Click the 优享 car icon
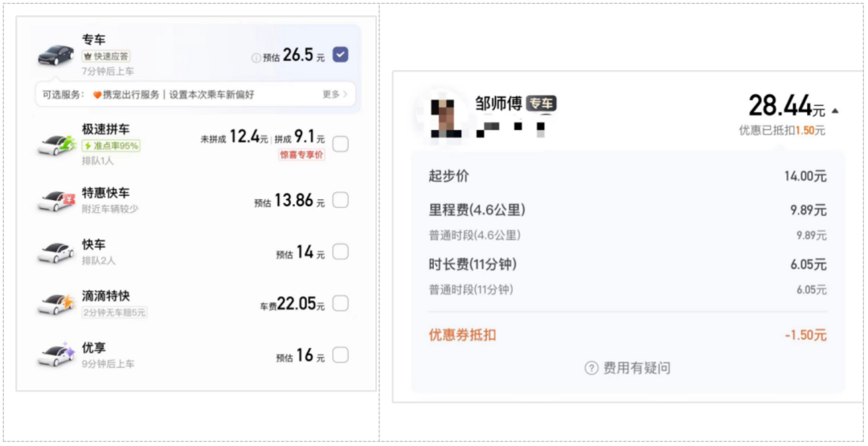868x446 pixels. pos(56,354)
